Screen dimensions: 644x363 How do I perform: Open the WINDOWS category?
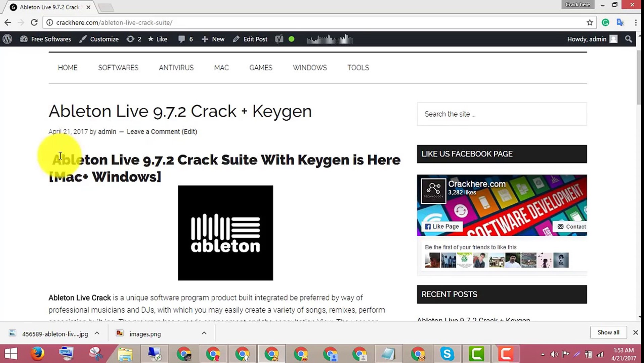click(310, 68)
